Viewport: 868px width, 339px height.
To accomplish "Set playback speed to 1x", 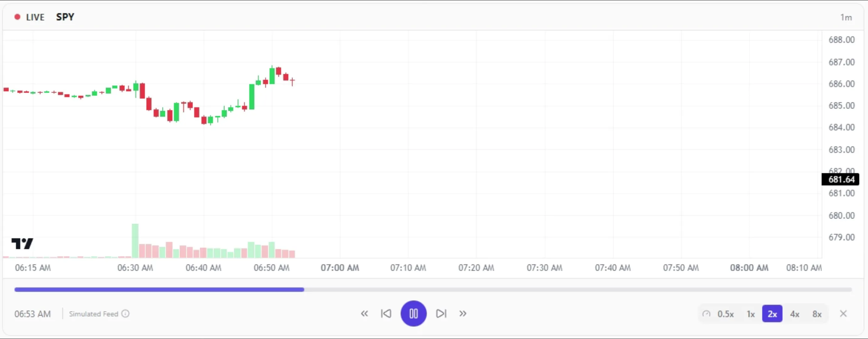I will [x=751, y=314].
